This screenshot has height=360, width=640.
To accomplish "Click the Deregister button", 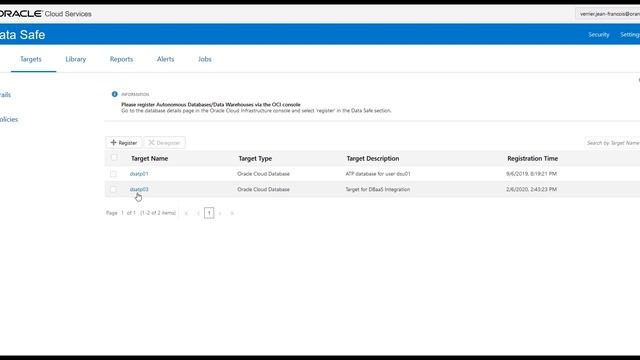I will tap(164, 142).
